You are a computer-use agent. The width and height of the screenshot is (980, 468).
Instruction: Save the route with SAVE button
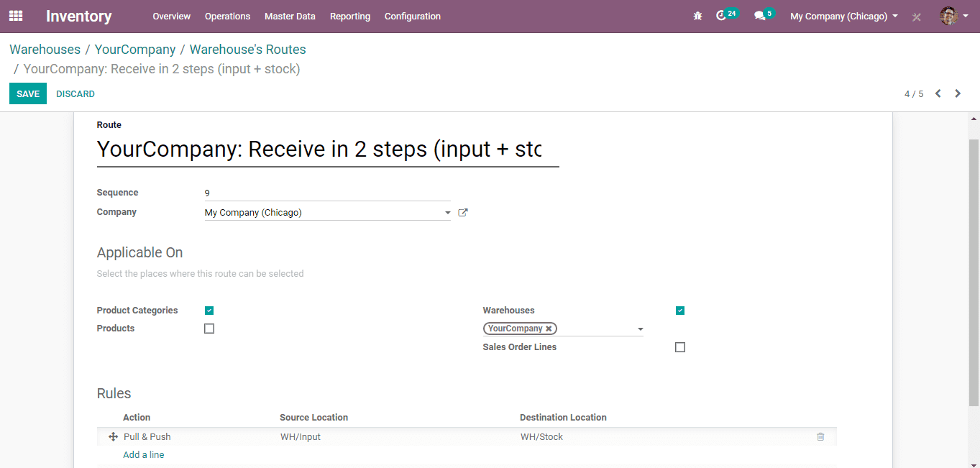point(28,93)
